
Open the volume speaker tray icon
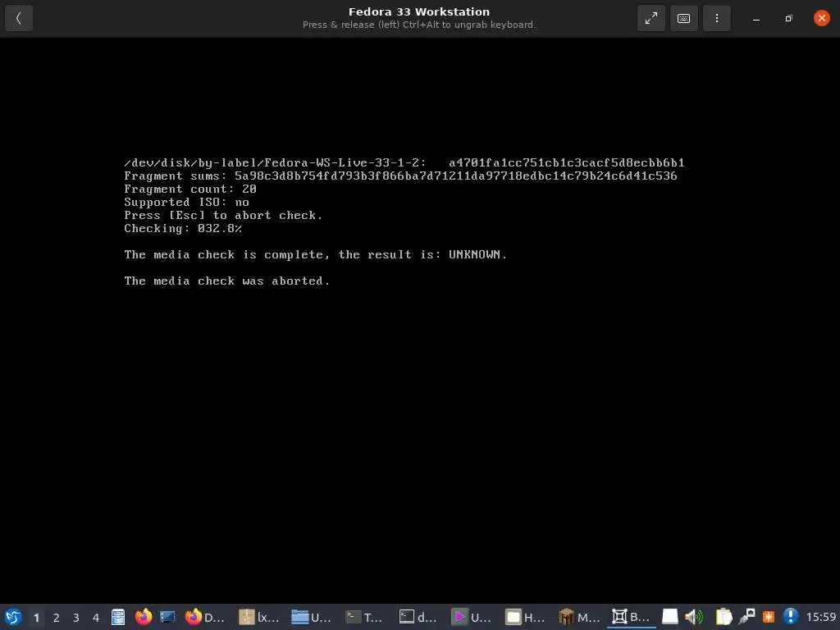694,617
